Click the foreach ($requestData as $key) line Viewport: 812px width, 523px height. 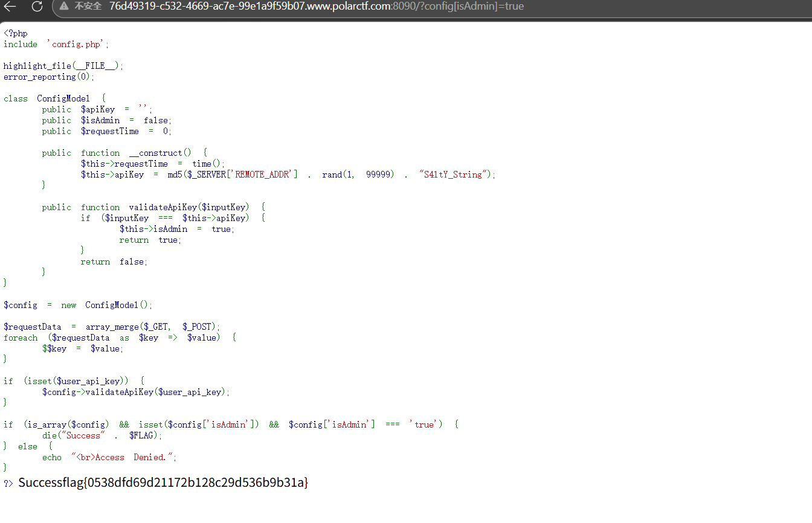click(x=120, y=338)
